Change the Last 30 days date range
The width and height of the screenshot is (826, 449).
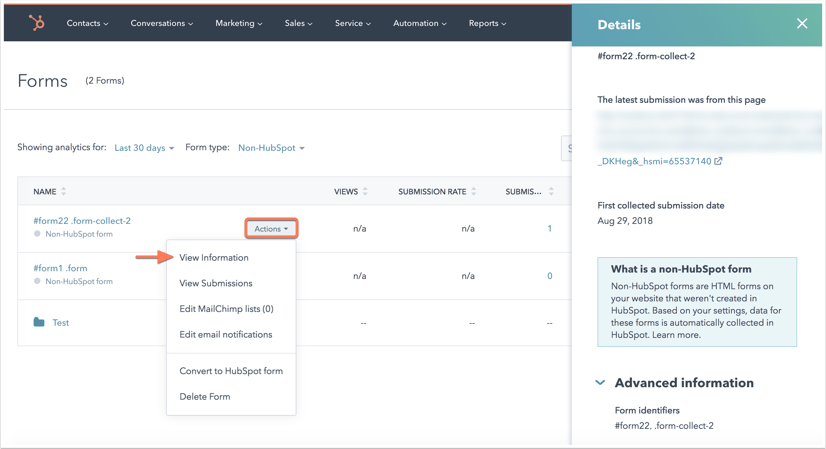[144, 148]
